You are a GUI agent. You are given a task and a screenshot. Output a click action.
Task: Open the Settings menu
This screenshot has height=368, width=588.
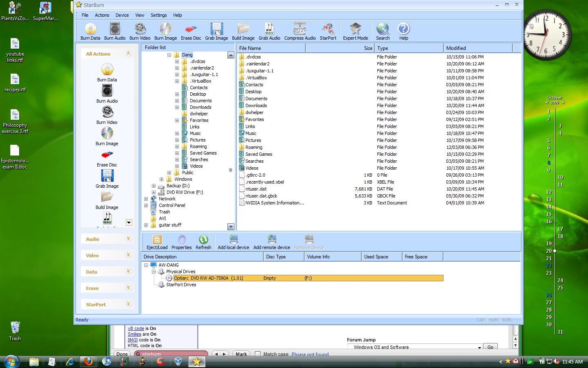coord(158,15)
